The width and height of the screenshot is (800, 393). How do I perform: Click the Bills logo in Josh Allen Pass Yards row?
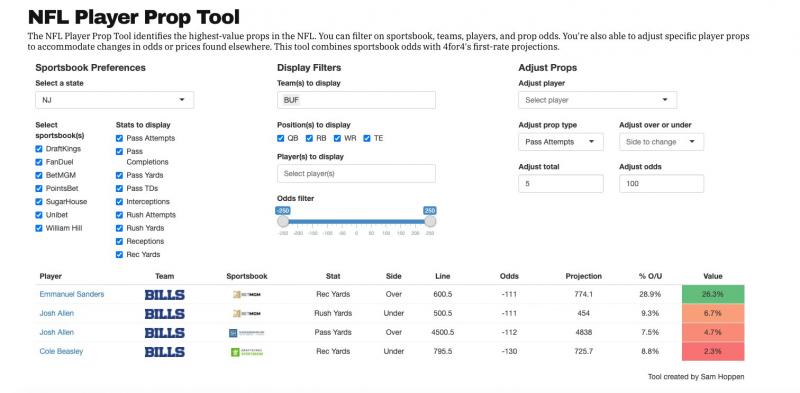pyautogui.click(x=165, y=333)
